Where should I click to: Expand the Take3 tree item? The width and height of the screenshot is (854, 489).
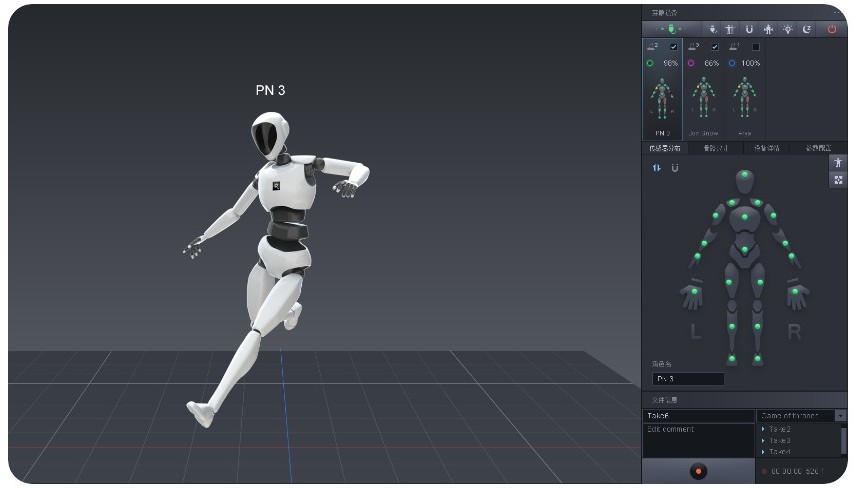coord(764,440)
